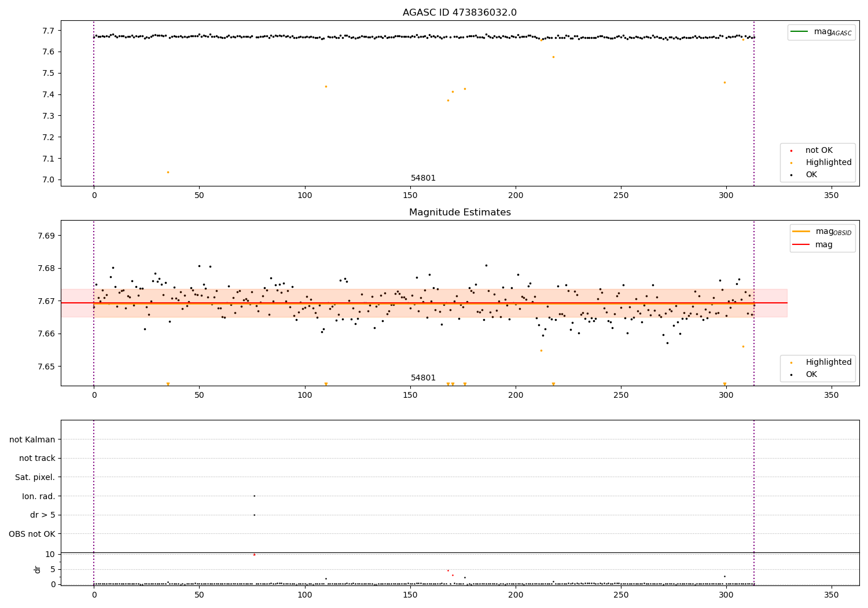
Task: Select orange mag OBSID legend line swatch
Action: tap(801, 232)
